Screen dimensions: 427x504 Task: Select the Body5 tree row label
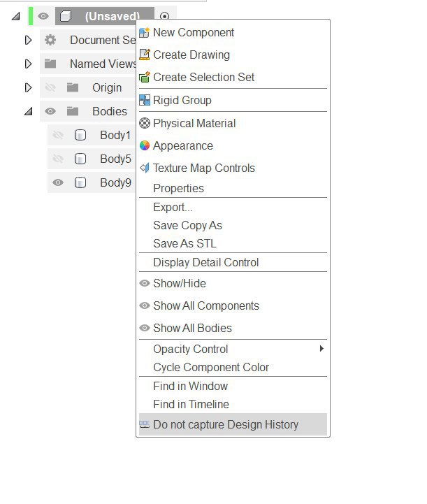(115, 159)
